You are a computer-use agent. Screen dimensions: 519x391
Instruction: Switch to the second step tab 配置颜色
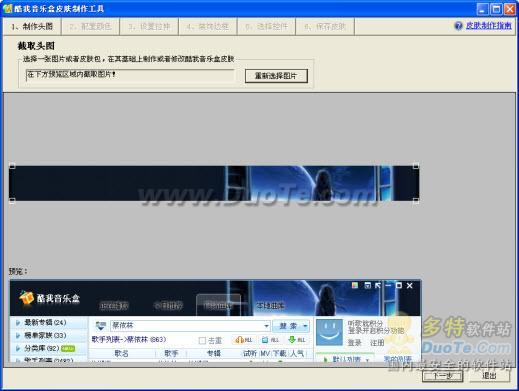[x=90, y=26]
